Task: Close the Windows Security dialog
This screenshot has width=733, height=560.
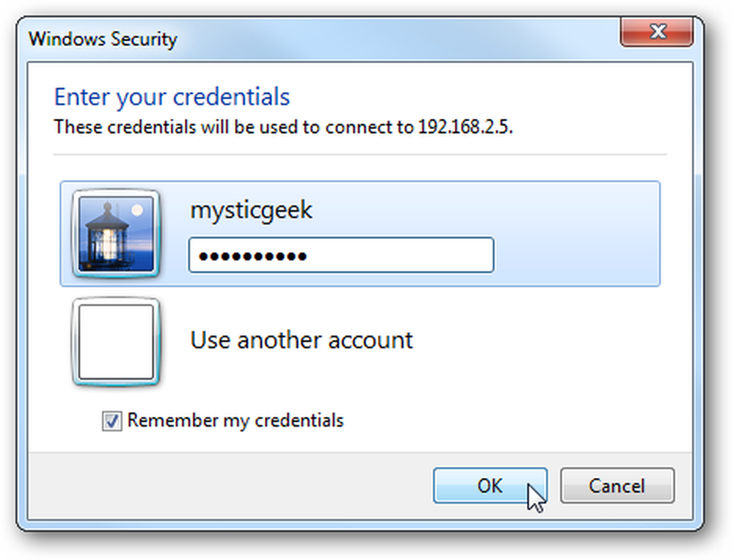Action: [656, 32]
